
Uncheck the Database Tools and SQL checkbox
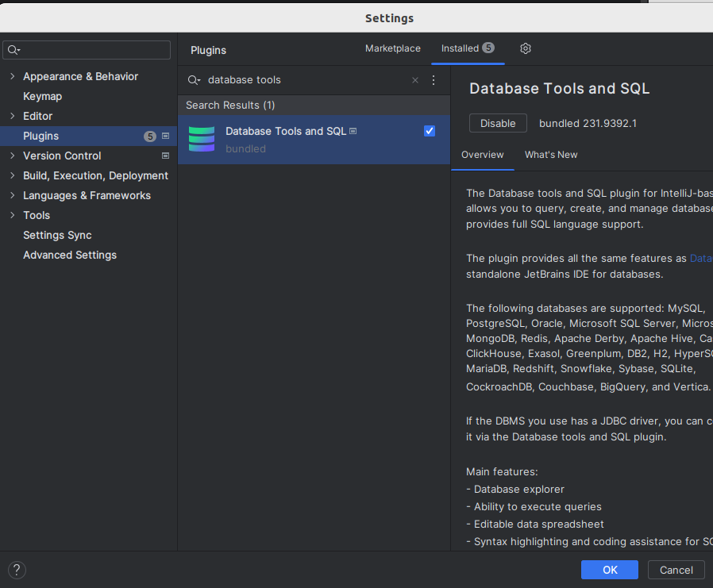(x=430, y=131)
